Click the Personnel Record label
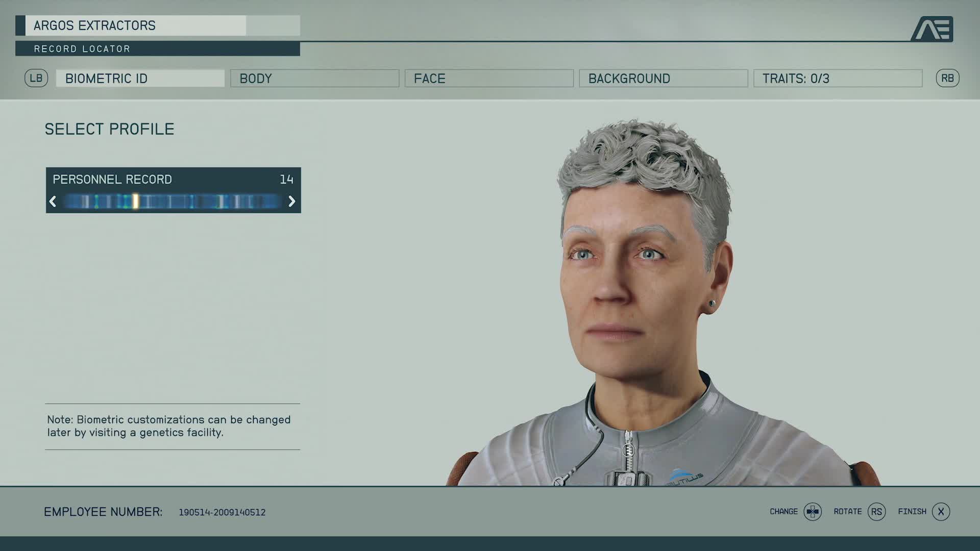The width and height of the screenshot is (980, 551). pyautogui.click(x=112, y=180)
